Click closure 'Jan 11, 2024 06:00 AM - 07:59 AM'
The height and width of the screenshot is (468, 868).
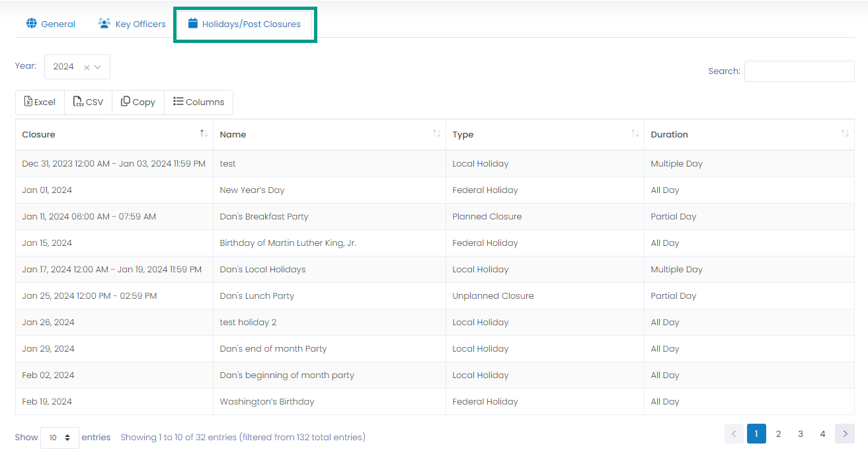coord(89,216)
